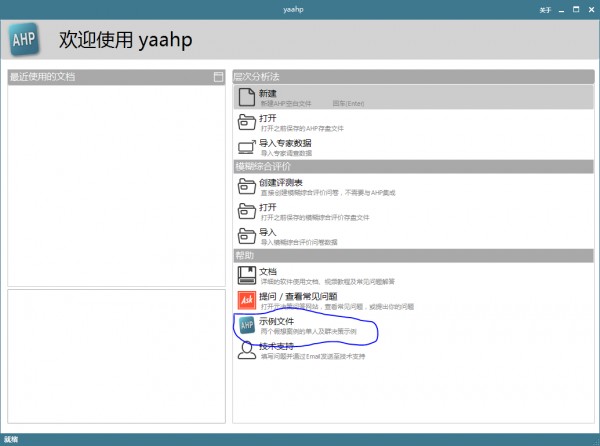This screenshot has width=600, height=446.
Task: Click the folder icon beside 打开之前保存的模糊综合评价存盘文件
Action: coord(246,211)
